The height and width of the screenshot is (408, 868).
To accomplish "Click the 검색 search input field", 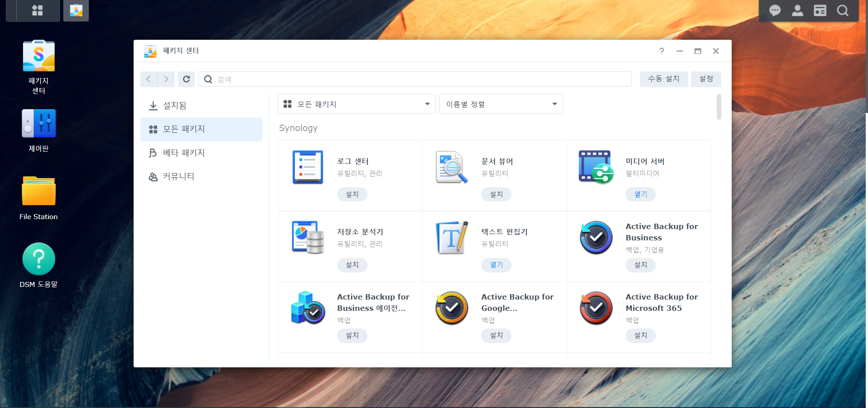I will 415,79.
